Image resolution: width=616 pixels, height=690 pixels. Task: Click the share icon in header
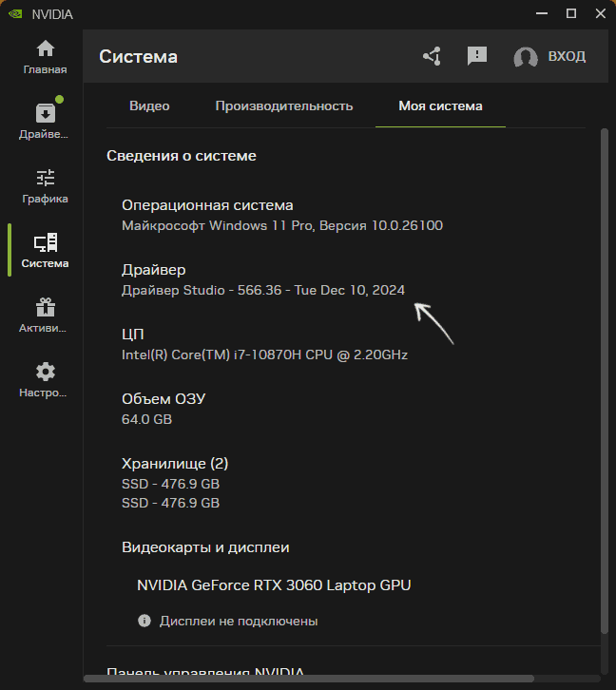432,56
